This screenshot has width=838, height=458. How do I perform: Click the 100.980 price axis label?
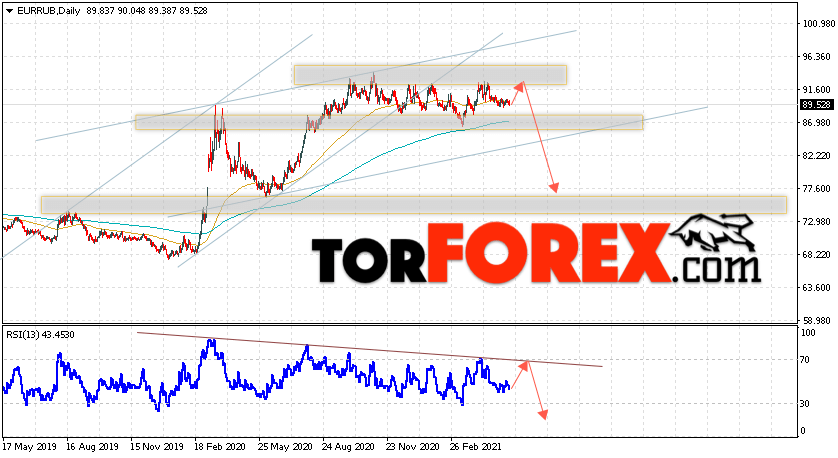tap(818, 24)
